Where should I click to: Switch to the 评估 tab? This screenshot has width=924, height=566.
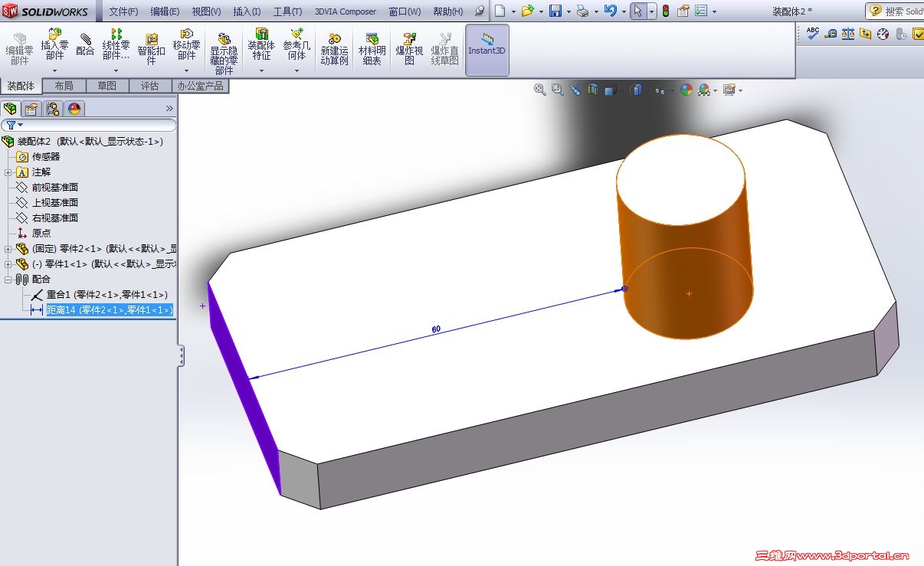pyautogui.click(x=150, y=86)
